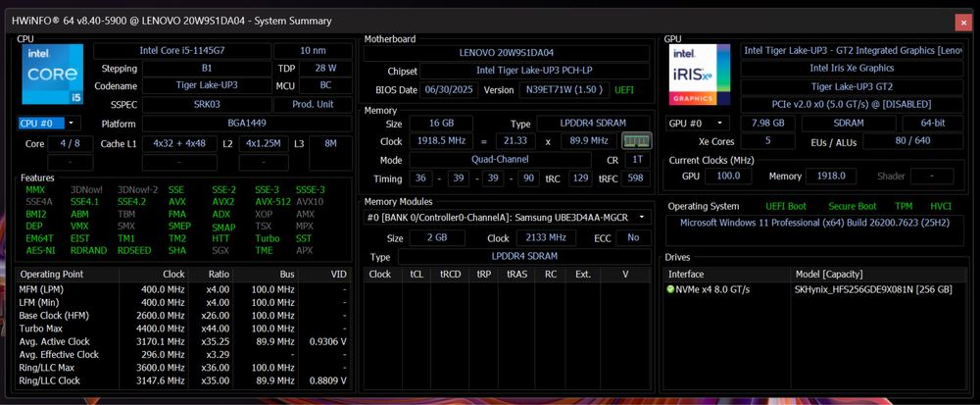Click the 0.9306 V VID value
The width and height of the screenshot is (980, 405).
tap(327, 341)
